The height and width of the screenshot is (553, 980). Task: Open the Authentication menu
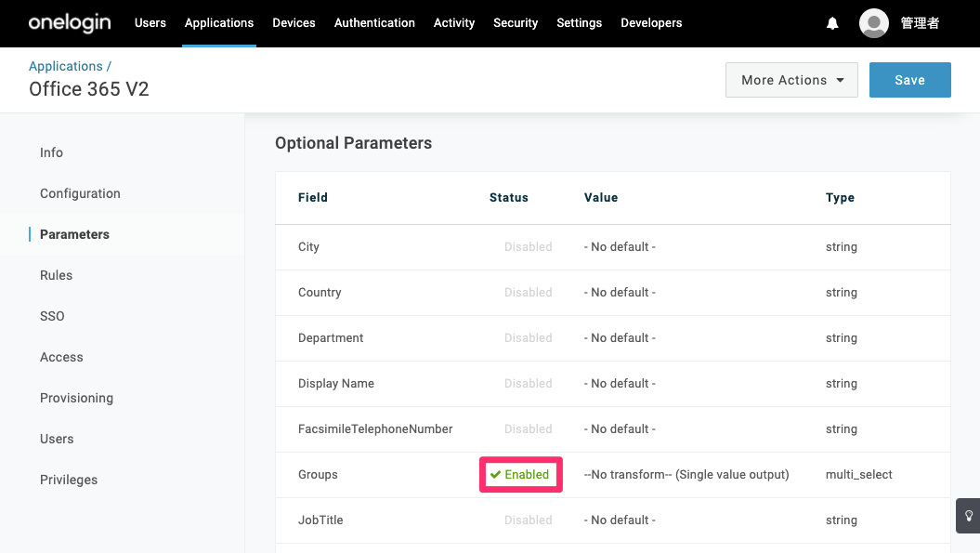click(374, 23)
